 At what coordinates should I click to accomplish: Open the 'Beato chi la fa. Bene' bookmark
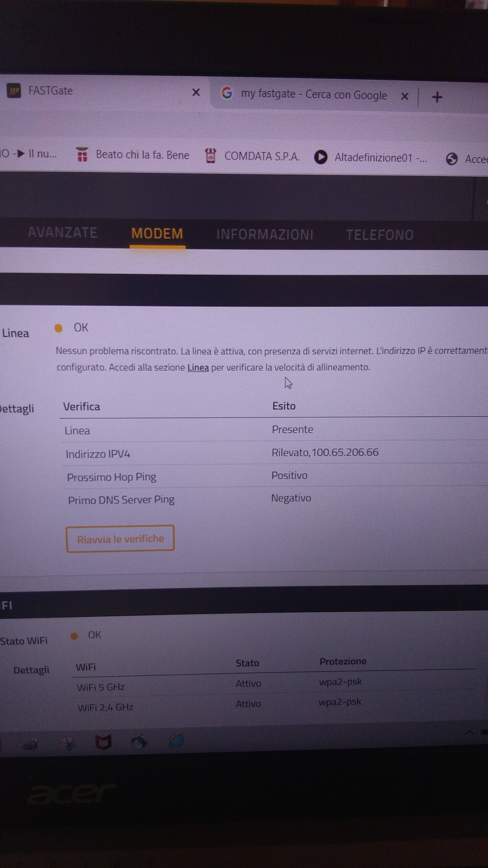pos(132,155)
